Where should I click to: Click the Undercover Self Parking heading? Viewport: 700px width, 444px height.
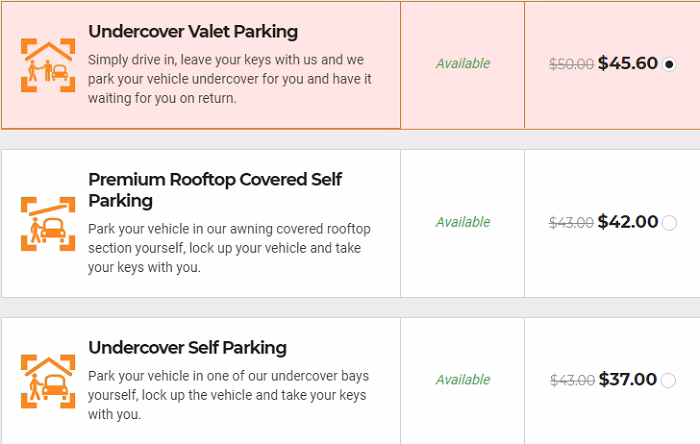coord(187,348)
